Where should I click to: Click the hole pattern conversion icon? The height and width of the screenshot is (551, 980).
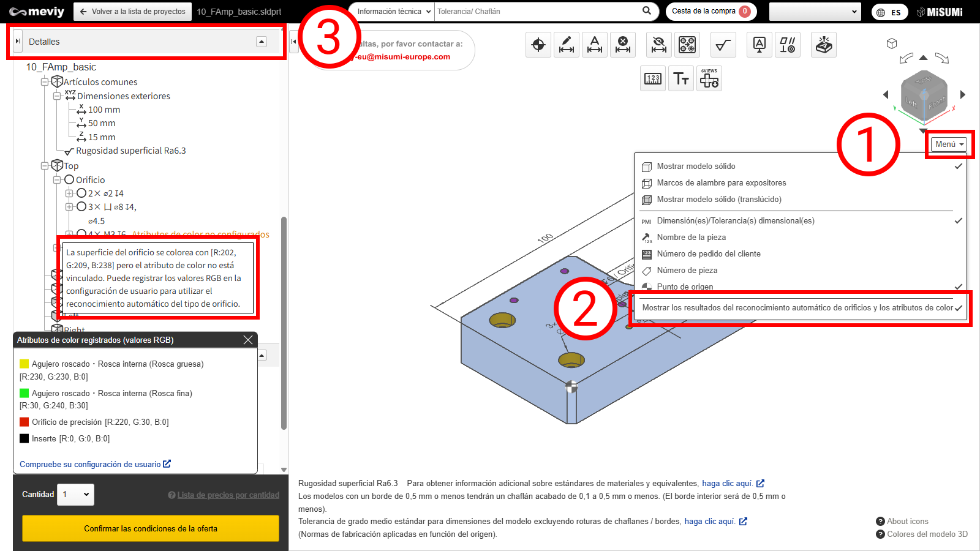(x=687, y=45)
